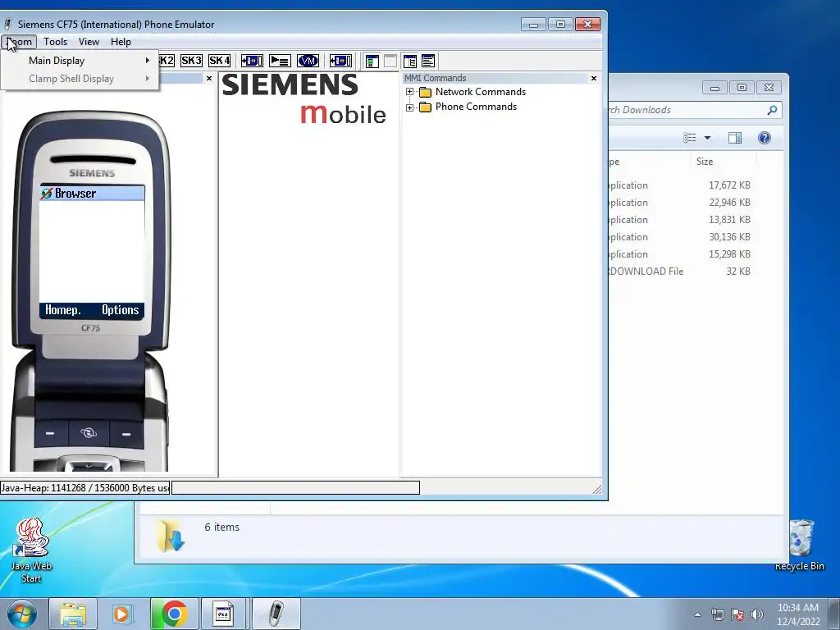840x630 pixels.
Task: Open the Zoom menu
Action: pyautogui.click(x=20, y=42)
